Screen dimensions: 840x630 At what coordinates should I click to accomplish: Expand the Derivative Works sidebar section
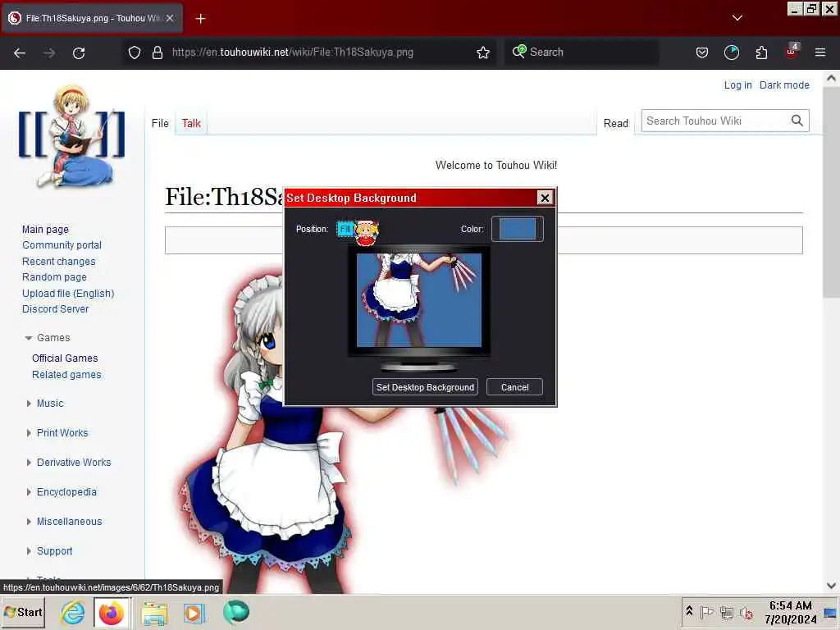pos(29,463)
